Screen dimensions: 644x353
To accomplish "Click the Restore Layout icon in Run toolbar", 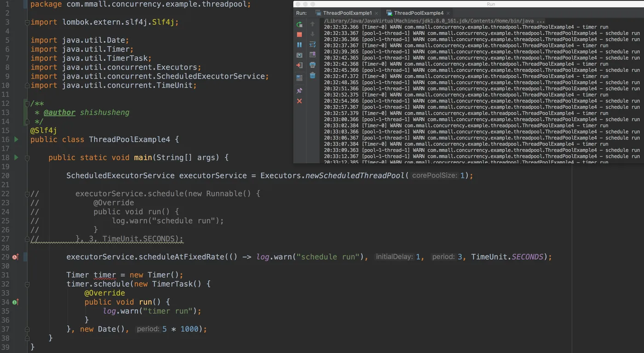I will 299,78.
